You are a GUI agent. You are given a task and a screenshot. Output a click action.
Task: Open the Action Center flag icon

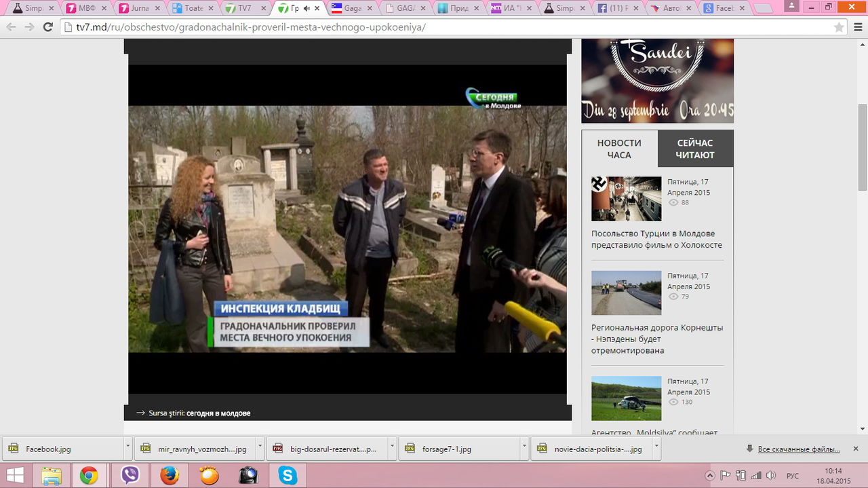(x=725, y=475)
